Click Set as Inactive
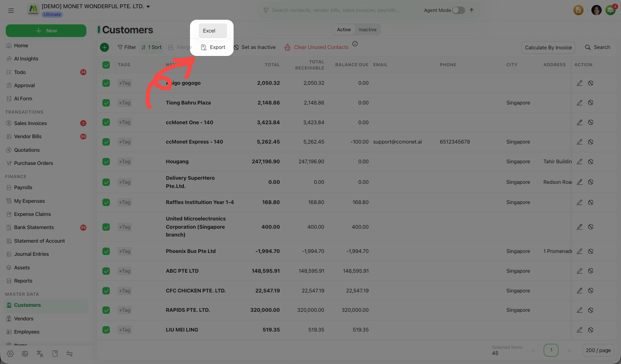 (x=255, y=47)
